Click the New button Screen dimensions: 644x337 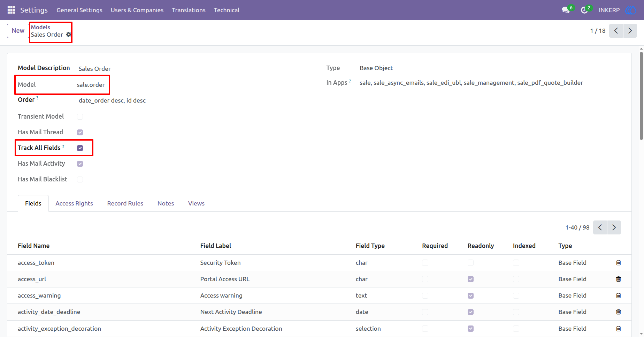pyautogui.click(x=18, y=31)
